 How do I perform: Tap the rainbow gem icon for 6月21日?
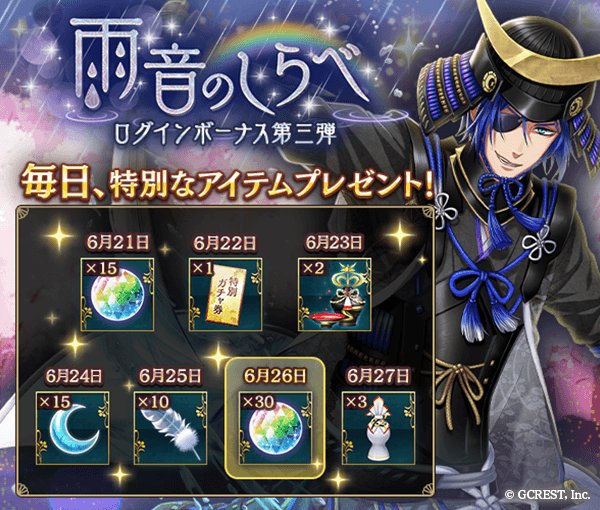[x=117, y=294]
